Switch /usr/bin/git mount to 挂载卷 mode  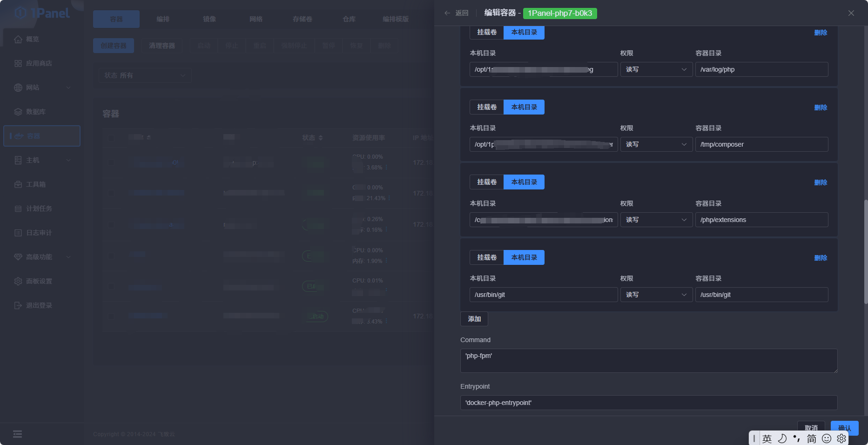(x=487, y=257)
